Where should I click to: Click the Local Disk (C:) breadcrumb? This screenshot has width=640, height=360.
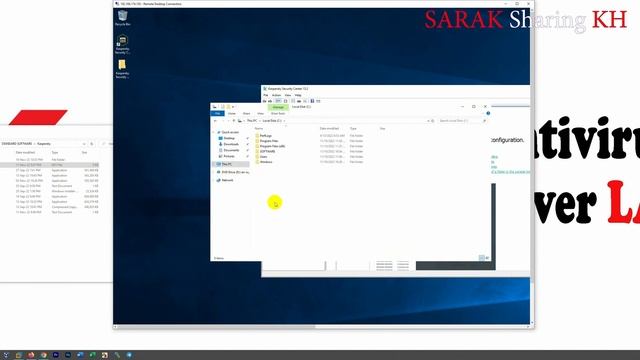click(272, 121)
